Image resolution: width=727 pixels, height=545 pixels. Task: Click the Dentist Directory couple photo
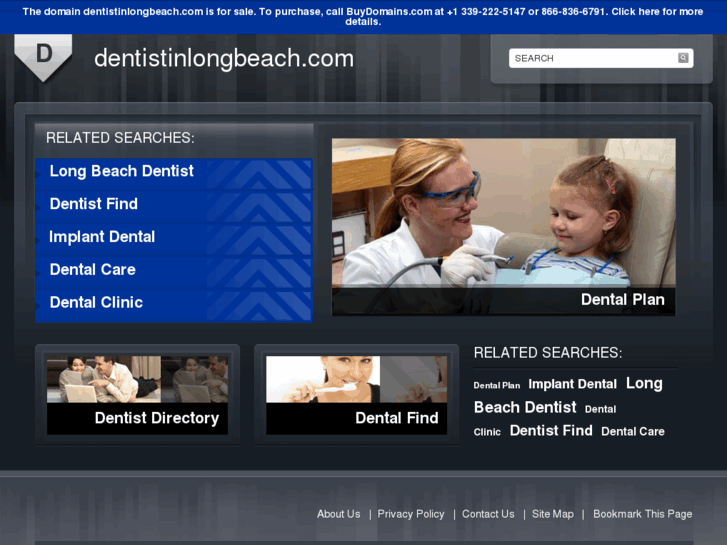click(137, 379)
